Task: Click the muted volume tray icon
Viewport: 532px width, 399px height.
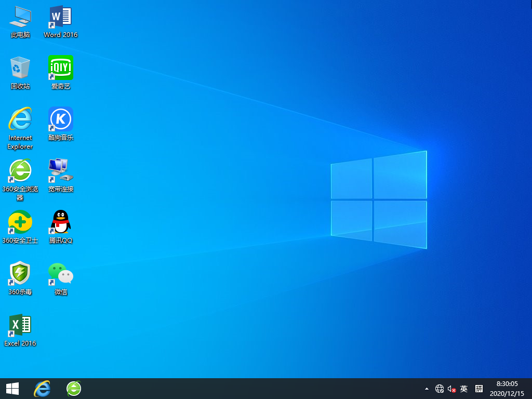Action: coord(451,389)
